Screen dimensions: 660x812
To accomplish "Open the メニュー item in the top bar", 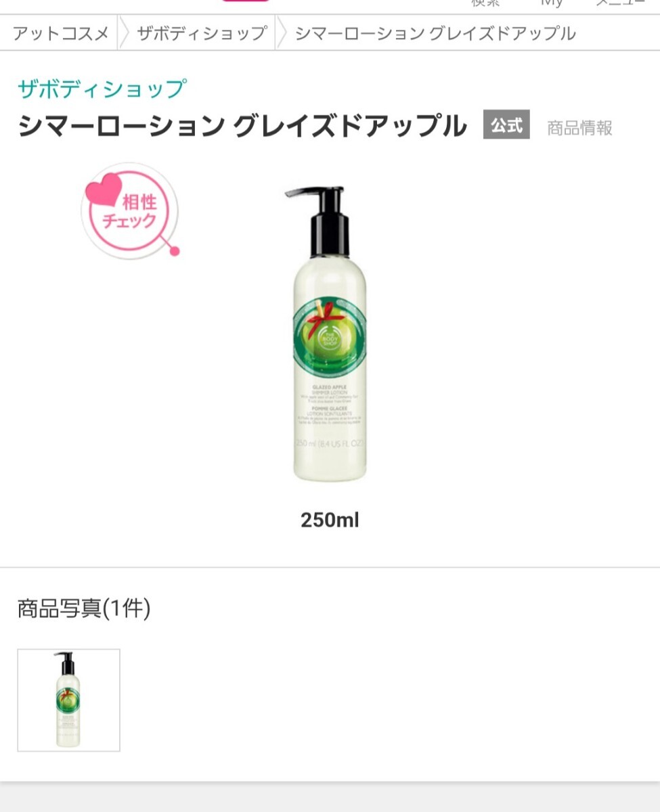I will (619, 3).
